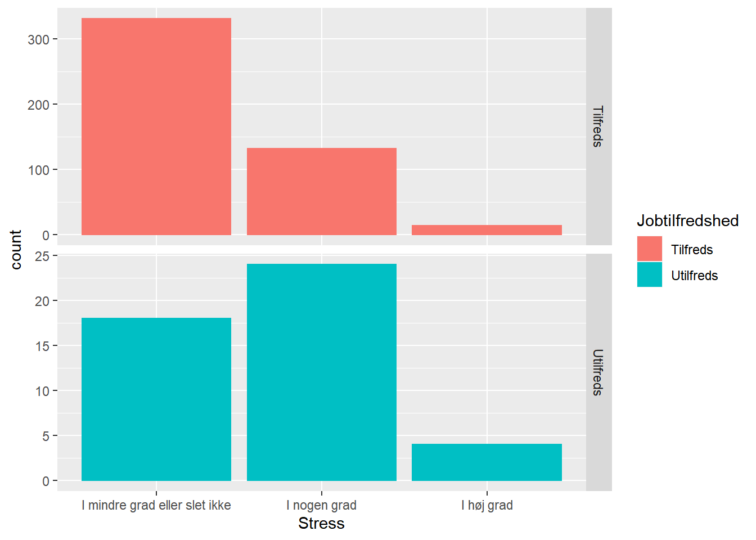Click the small red 'I høj grad' bar
The height and width of the screenshot is (540, 756).
point(487,230)
